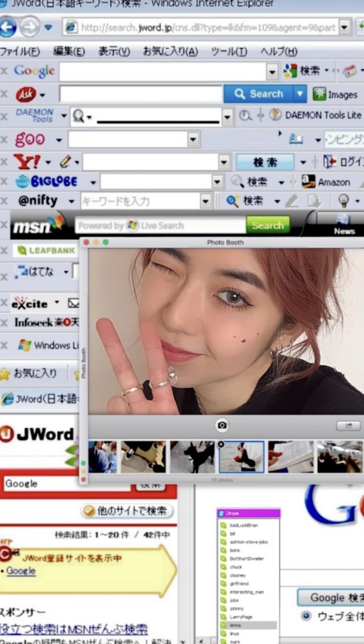Screen dimensions: 364x644
Task: Click the DAEMON Tools logo
Action: [35, 116]
